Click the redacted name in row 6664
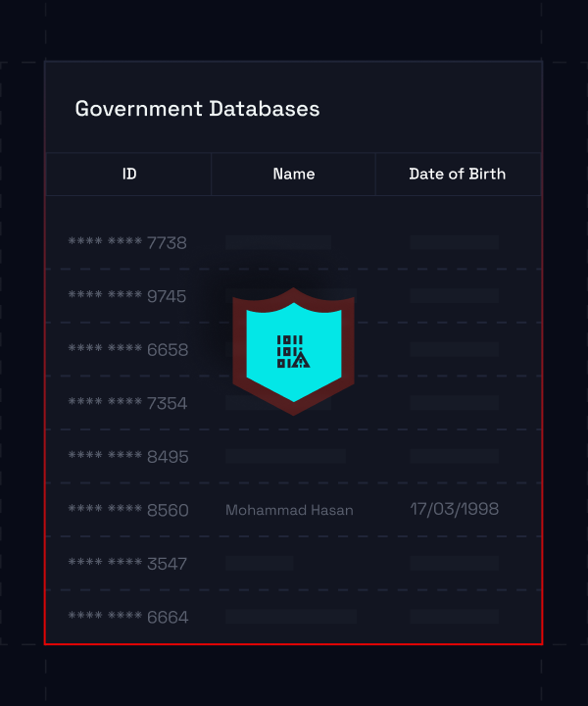 291,617
